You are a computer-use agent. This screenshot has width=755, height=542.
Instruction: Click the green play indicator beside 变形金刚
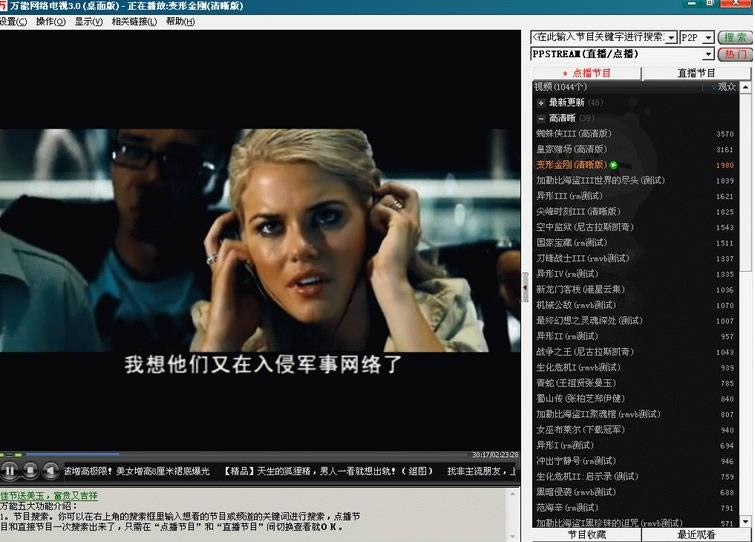[613, 165]
